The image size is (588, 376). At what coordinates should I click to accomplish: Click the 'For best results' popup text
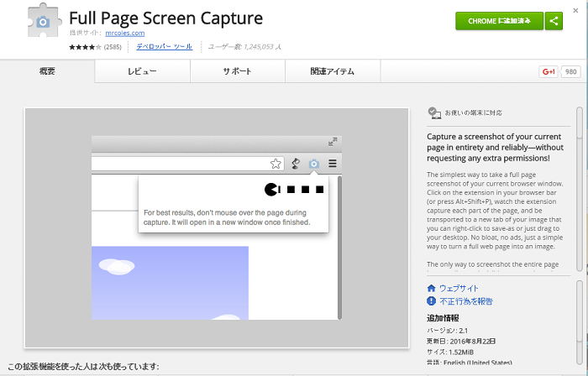tap(227, 217)
